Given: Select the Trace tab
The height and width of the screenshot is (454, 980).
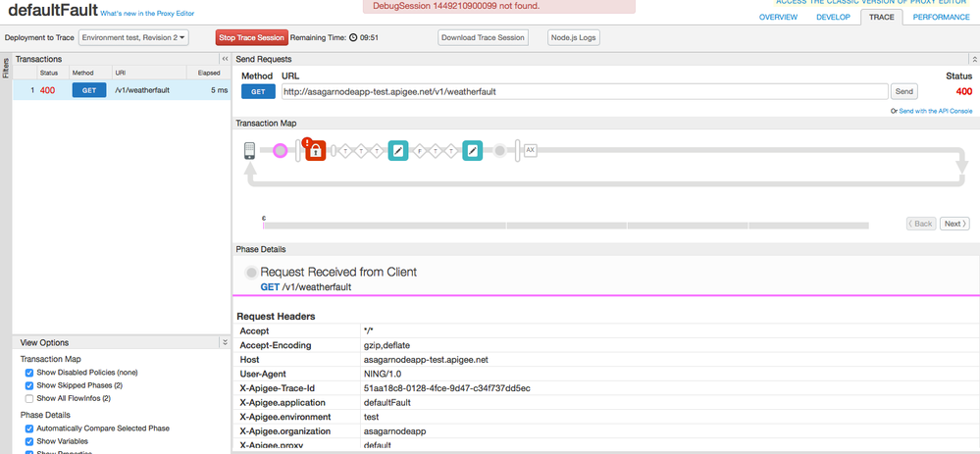Looking at the screenshot, I should pos(882,17).
